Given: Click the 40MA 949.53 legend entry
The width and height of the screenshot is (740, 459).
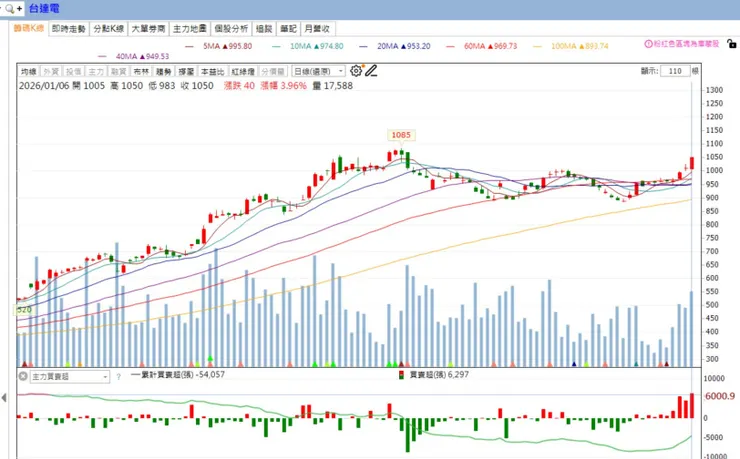Looking at the screenshot, I should pos(133,57).
